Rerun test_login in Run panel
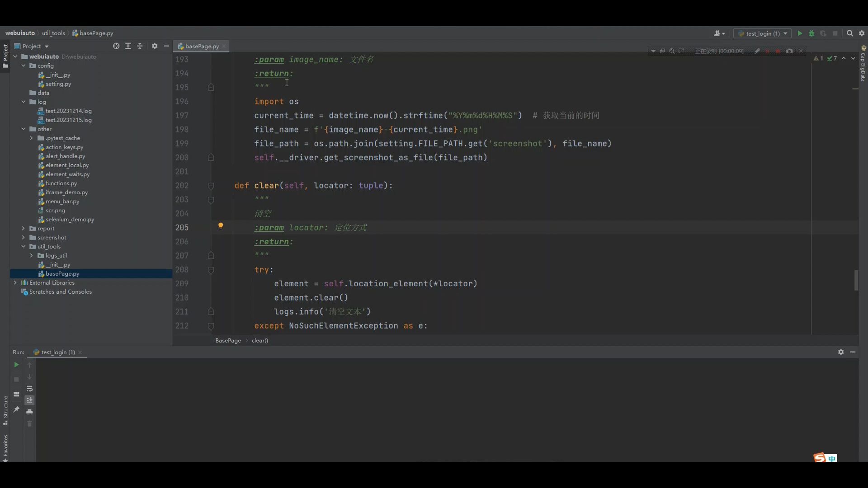 coord(16,365)
